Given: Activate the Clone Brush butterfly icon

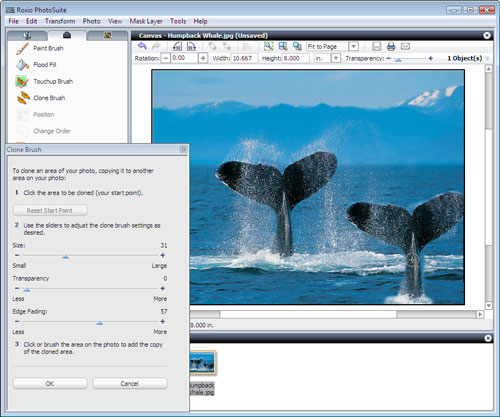Looking at the screenshot, I should 23,98.
